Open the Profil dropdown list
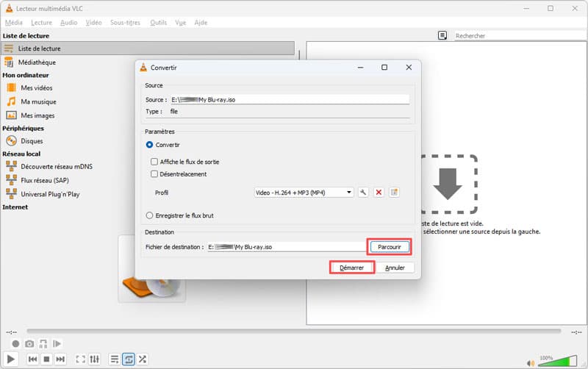Screen dimensions: 588x369 tap(304, 193)
